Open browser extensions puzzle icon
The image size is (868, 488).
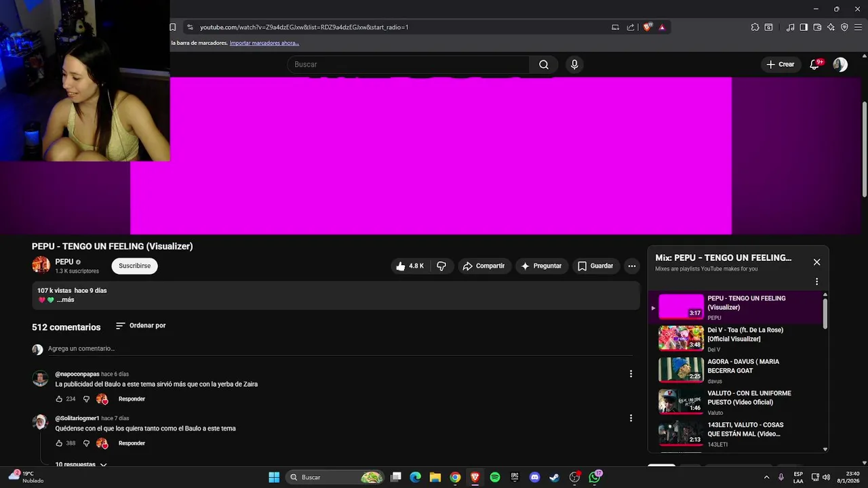(755, 27)
